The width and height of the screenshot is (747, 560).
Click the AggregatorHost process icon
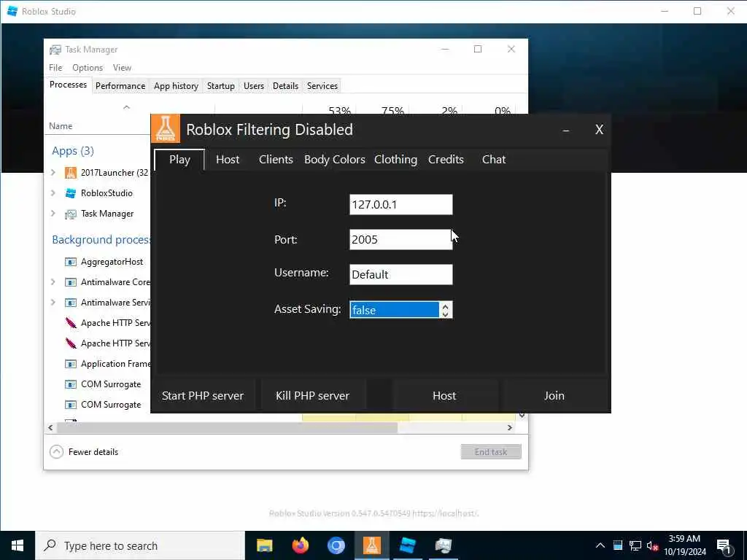tap(71, 262)
